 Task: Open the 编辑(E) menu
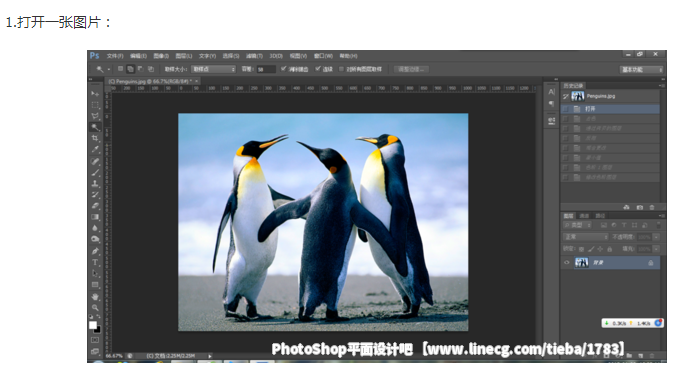coord(138,56)
